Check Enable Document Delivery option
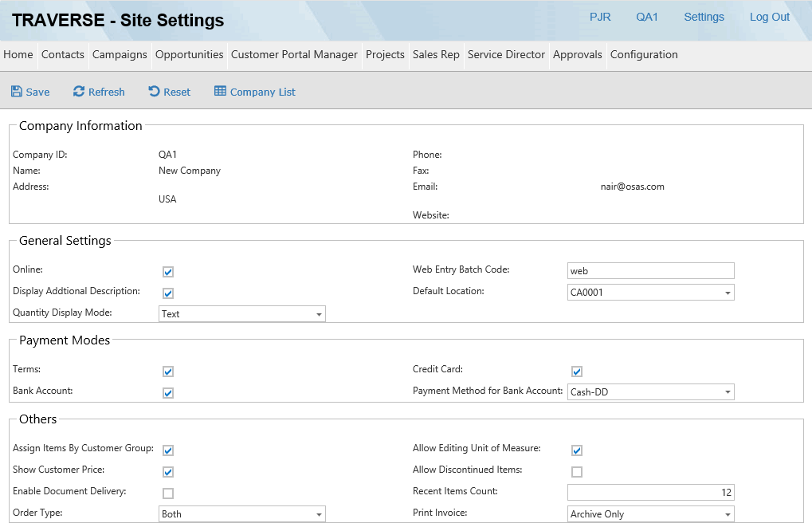Viewport: 812px width, 527px height. pyautogui.click(x=168, y=493)
